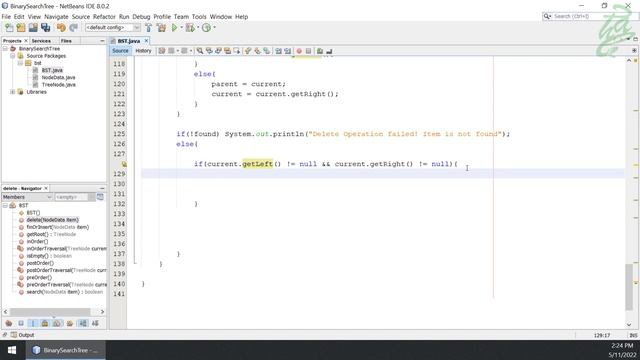The image size is (640, 360).
Task: Shift Line Right editor icon
Action: (287, 51)
